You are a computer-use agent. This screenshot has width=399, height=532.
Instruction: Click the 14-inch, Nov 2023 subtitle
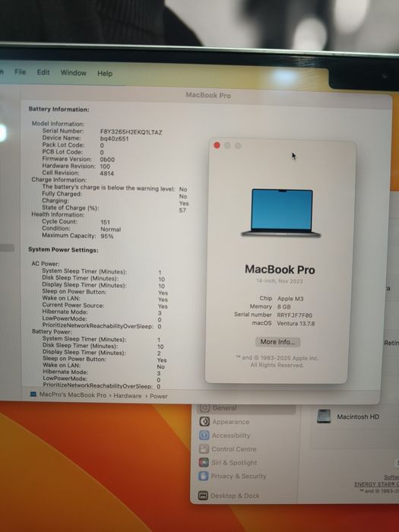(280, 281)
